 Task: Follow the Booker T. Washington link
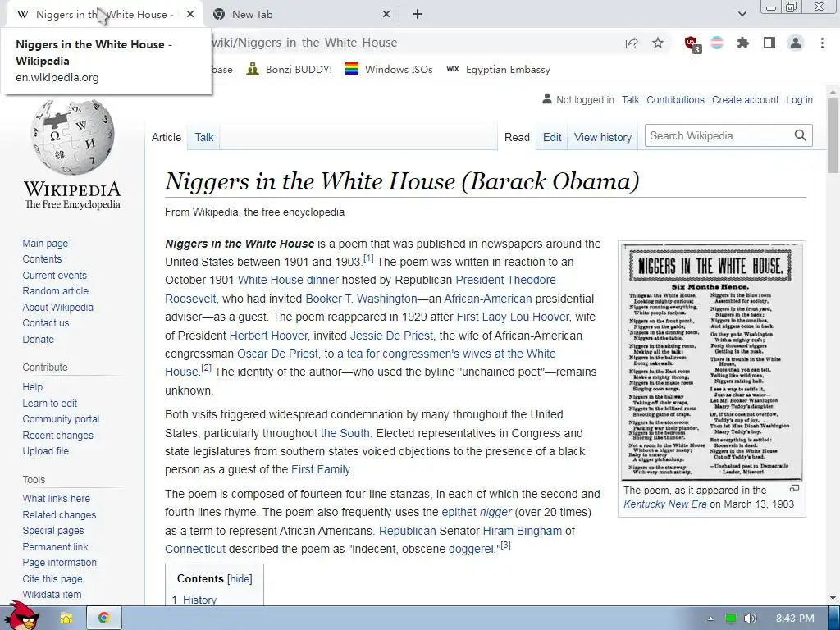[361, 299]
